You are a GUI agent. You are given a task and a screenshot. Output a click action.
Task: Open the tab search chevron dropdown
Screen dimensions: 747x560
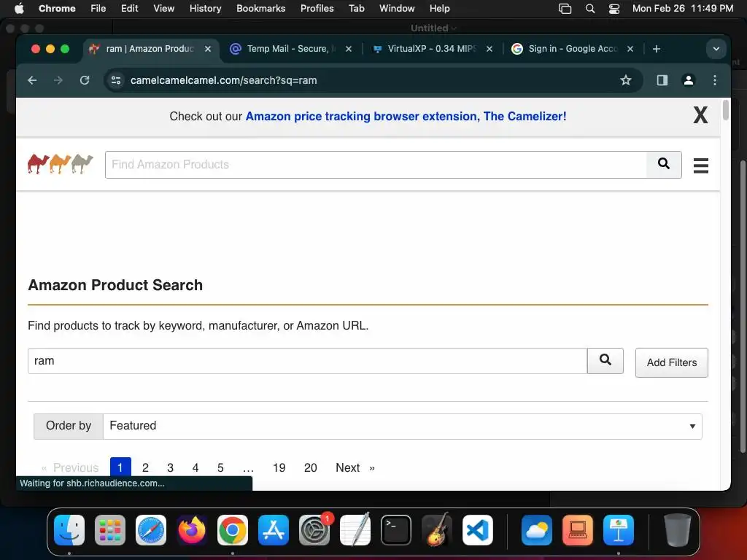click(715, 49)
